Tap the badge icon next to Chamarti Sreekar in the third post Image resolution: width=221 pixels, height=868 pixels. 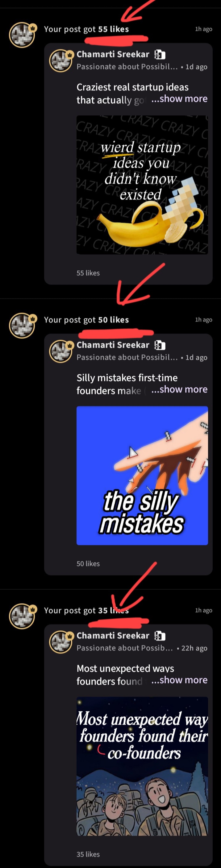point(160,636)
